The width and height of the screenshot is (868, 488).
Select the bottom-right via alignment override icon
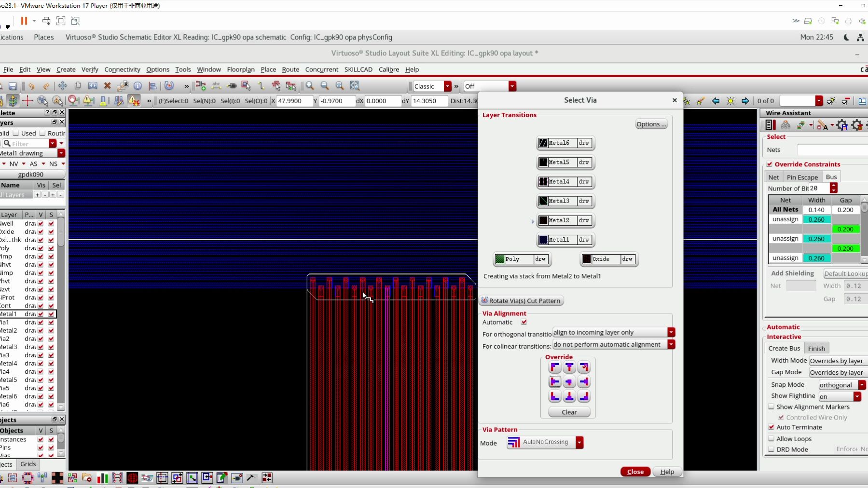[x=584, y=396]
